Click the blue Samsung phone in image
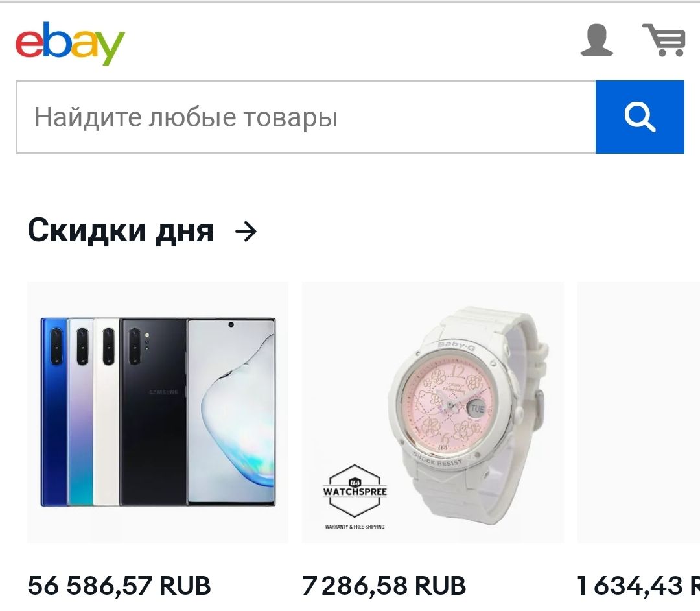Image resolution: width=700 pixels, height=611 pixels. 54,412
